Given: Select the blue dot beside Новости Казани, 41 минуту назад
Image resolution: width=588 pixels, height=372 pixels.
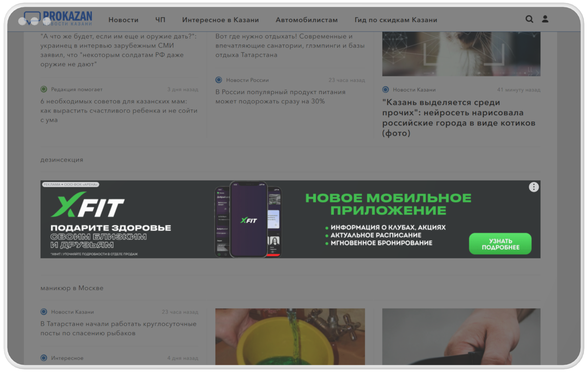Looking at the screenshot, I should (385, 90).
